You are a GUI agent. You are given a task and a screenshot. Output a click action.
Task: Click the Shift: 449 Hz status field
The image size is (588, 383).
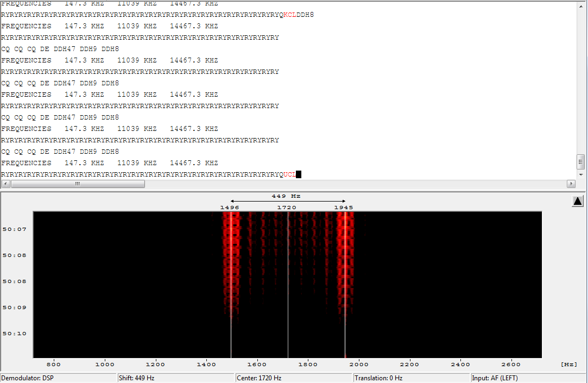[176, 378]
